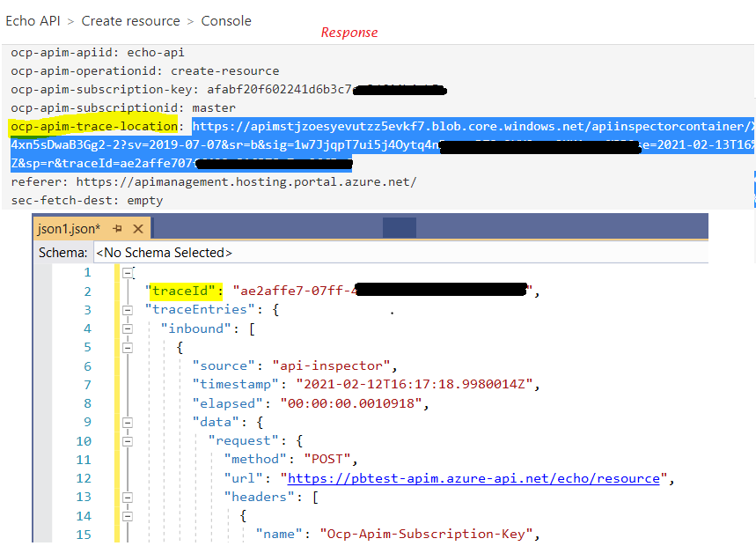
Task: Click the highlighted traceId key
Action: coord(186,291)
